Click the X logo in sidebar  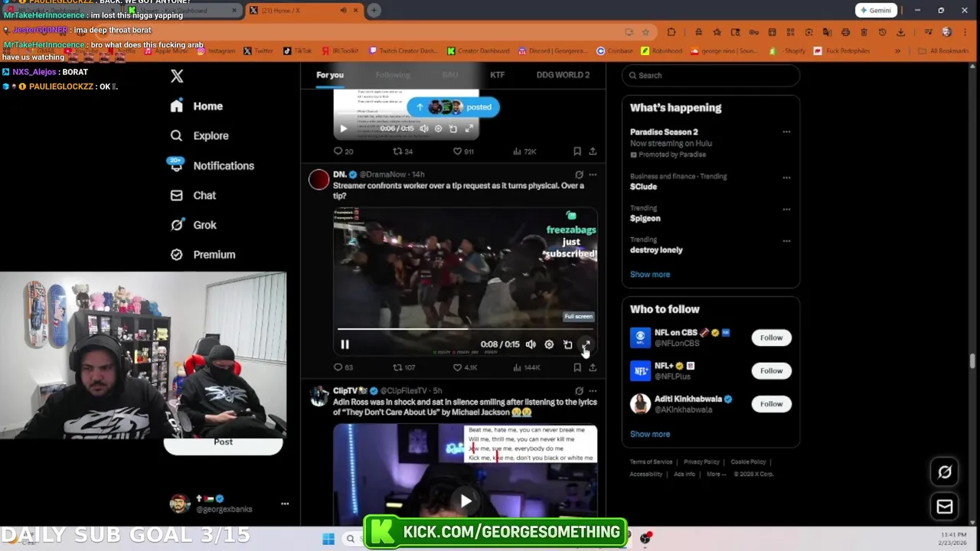177,76
